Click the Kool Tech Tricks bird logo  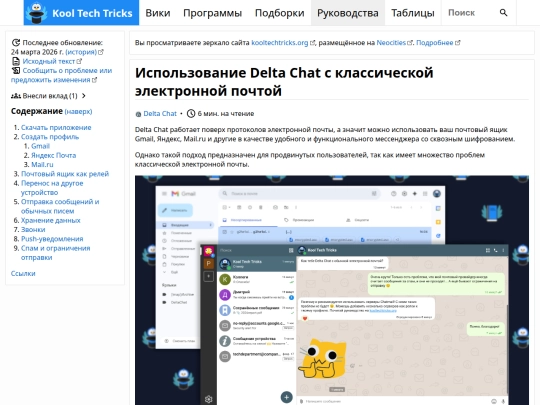(37, 13)
